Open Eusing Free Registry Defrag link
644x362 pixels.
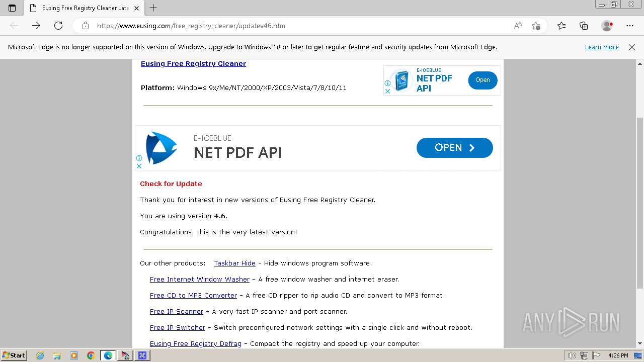pyautogui.click(x=196, y=343)
